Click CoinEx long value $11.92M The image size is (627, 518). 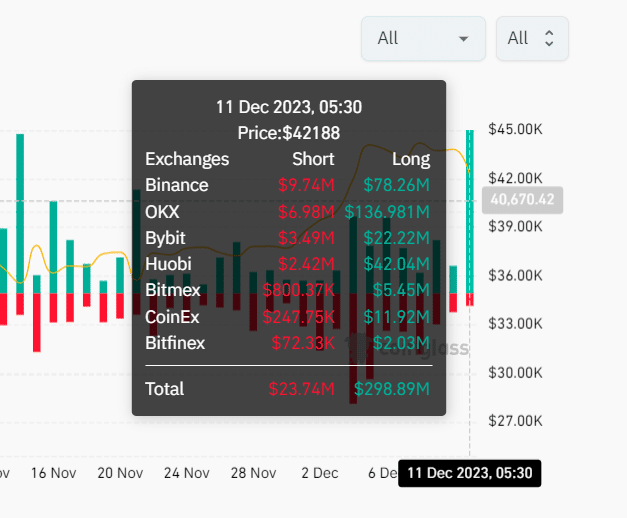coord(396,317)
